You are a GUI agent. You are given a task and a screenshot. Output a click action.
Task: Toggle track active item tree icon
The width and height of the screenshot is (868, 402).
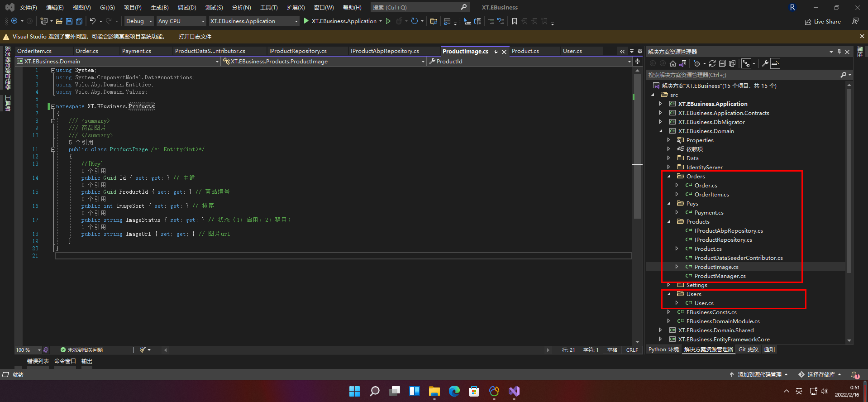[746, 63]
